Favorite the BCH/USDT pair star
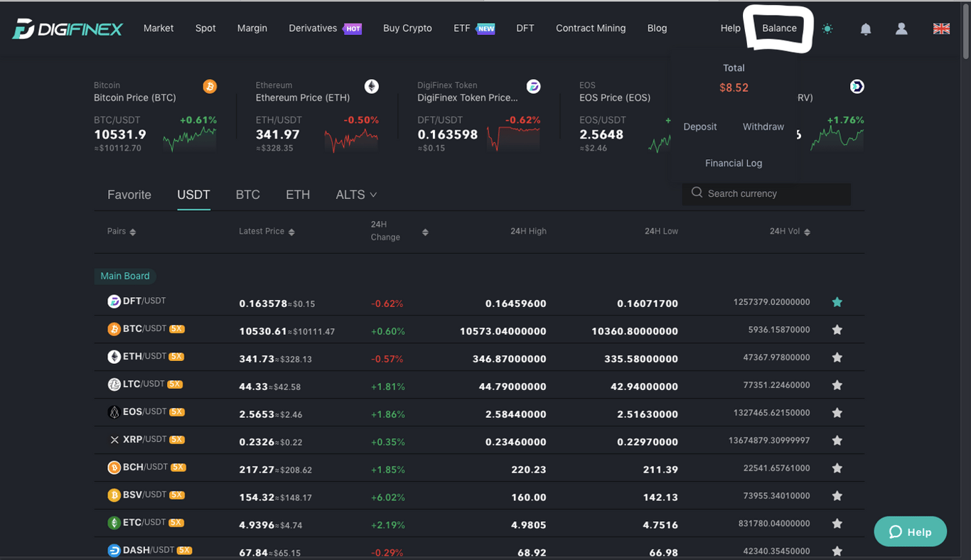 pyautogui.click(x=837, y=468)
